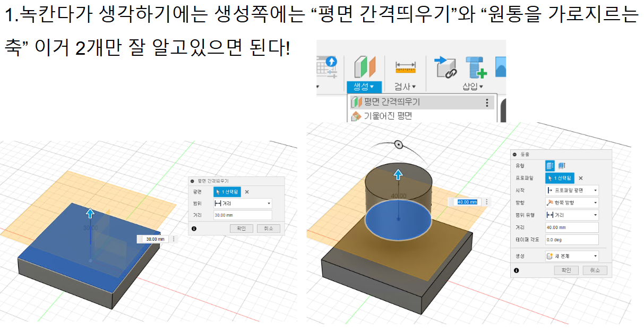
Task: Open the 생성 dropdown menu
Action: (x=364, y=86)
